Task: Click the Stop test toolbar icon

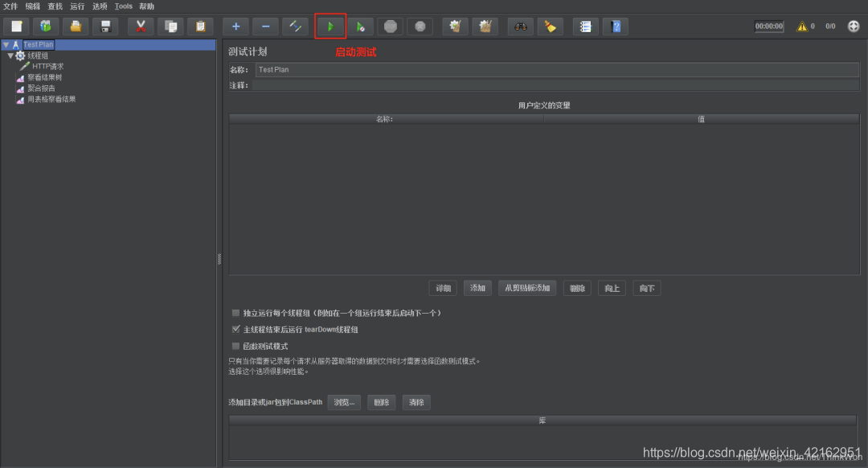Action: click(x=390, y=26)
